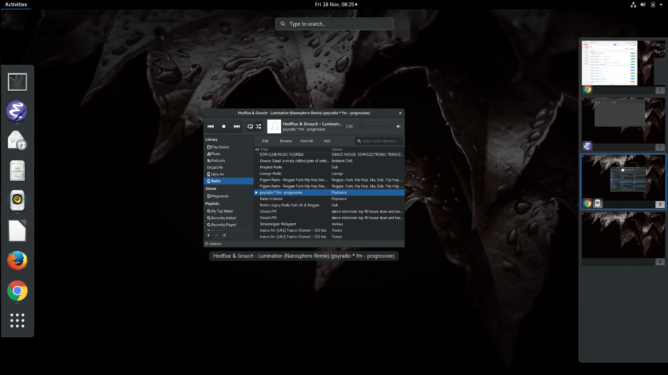Select EDM CLUB MUSIC FLORIDA station
The height and width of the screenshot is (375, 668).
pos(329,155)
